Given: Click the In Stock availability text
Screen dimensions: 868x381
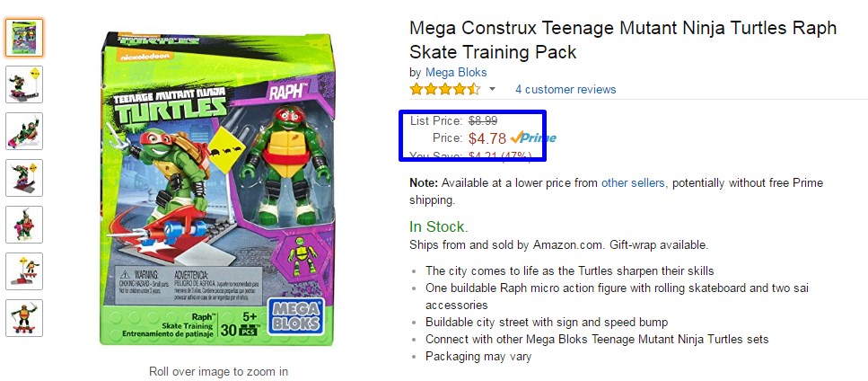Looking at the screenshot, I should [x=439, y=226].
